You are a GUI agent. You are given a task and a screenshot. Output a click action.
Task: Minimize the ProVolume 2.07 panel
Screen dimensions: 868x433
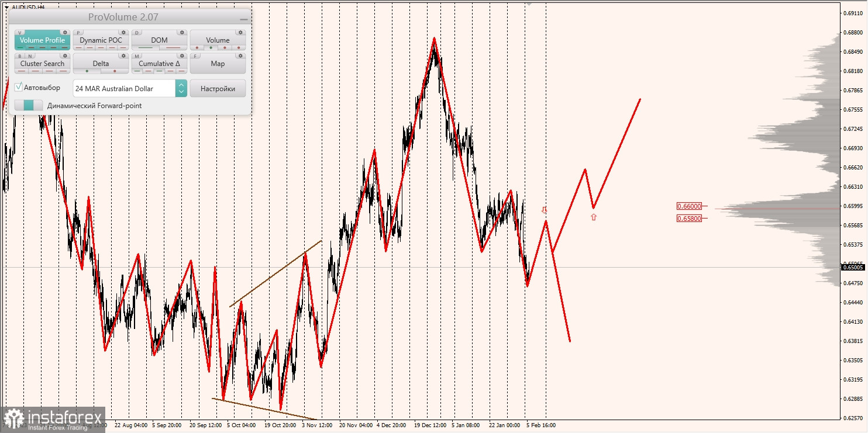point(244,19)
